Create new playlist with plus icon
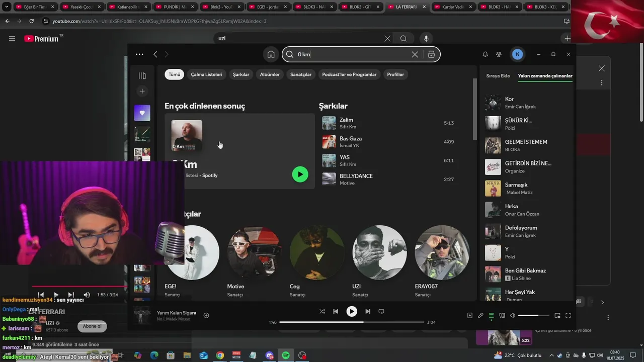 tap(142, 91)
